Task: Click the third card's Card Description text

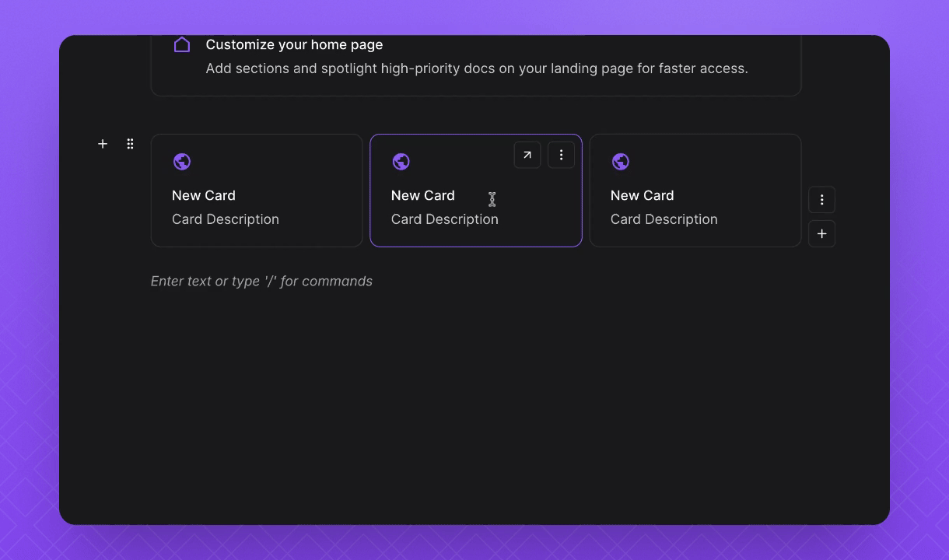Action: (664, 219)
